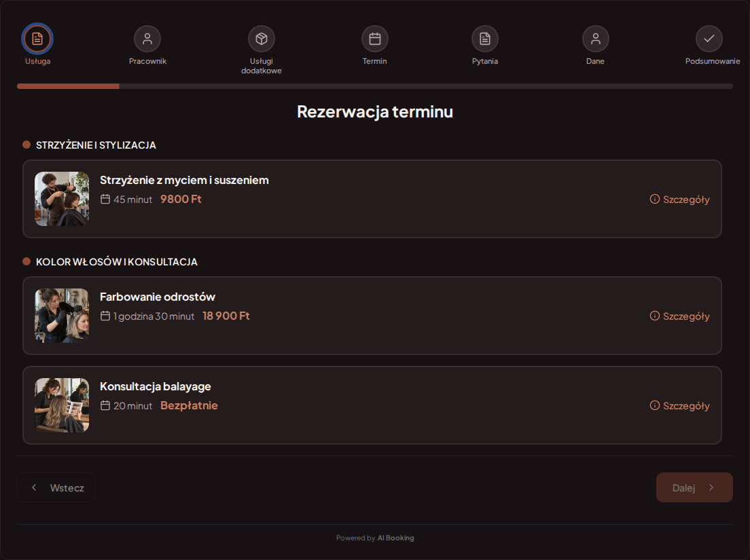Click the 45 minut duration

point(133,200)
